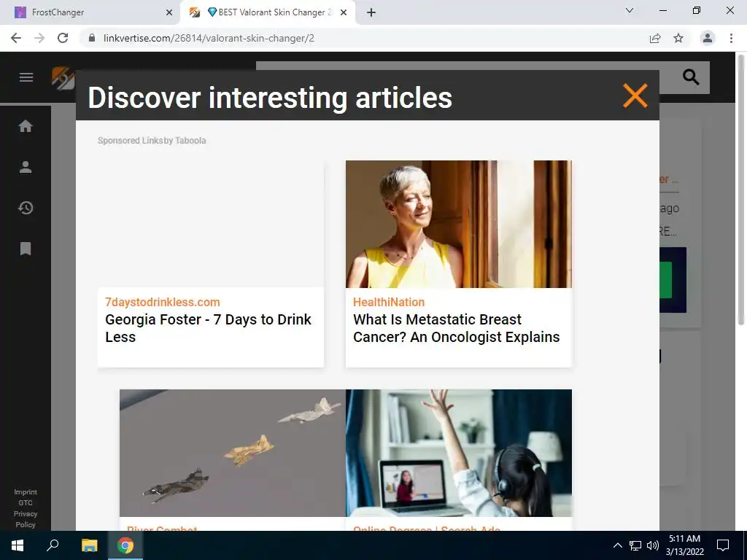Open Windows taskbar search
747x560 pixels.
53,545
